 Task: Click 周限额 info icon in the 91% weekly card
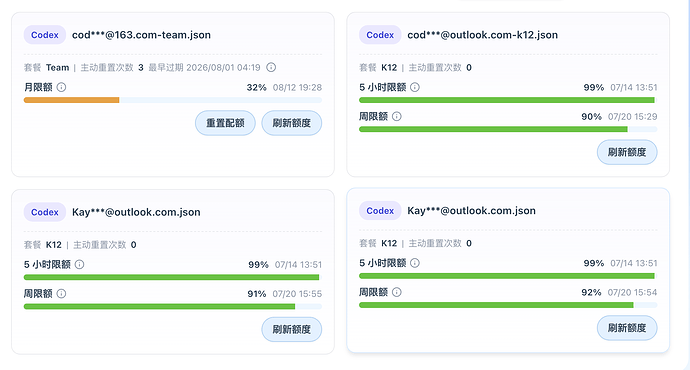pos(62,293)
